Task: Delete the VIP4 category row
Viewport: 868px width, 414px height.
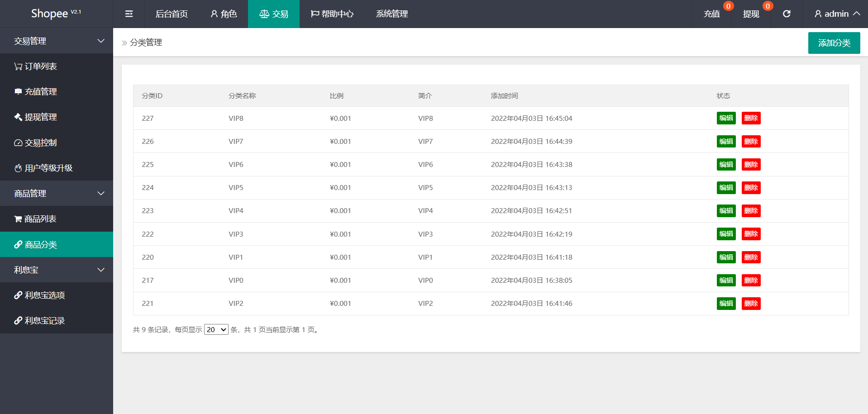Action: [x=751, y=210]
